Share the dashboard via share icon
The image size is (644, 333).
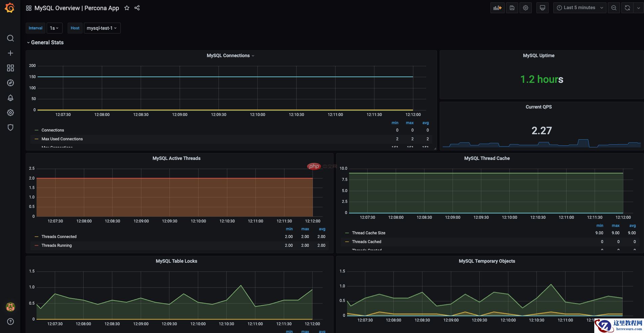tap(137, 8)
